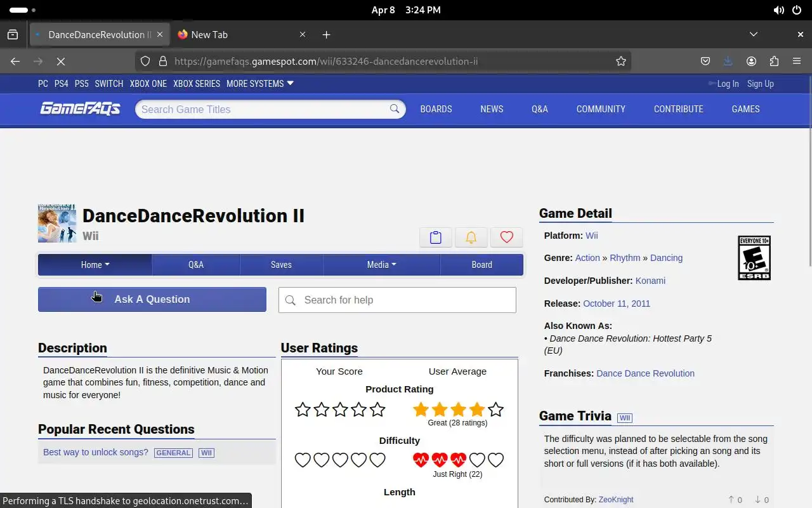Click the Log In link

[x=728, y=83]
